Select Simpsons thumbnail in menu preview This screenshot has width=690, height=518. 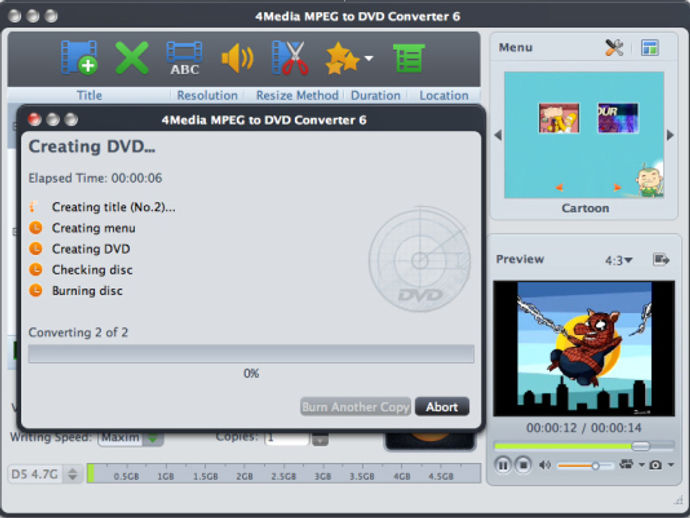[x=559, y=118]
